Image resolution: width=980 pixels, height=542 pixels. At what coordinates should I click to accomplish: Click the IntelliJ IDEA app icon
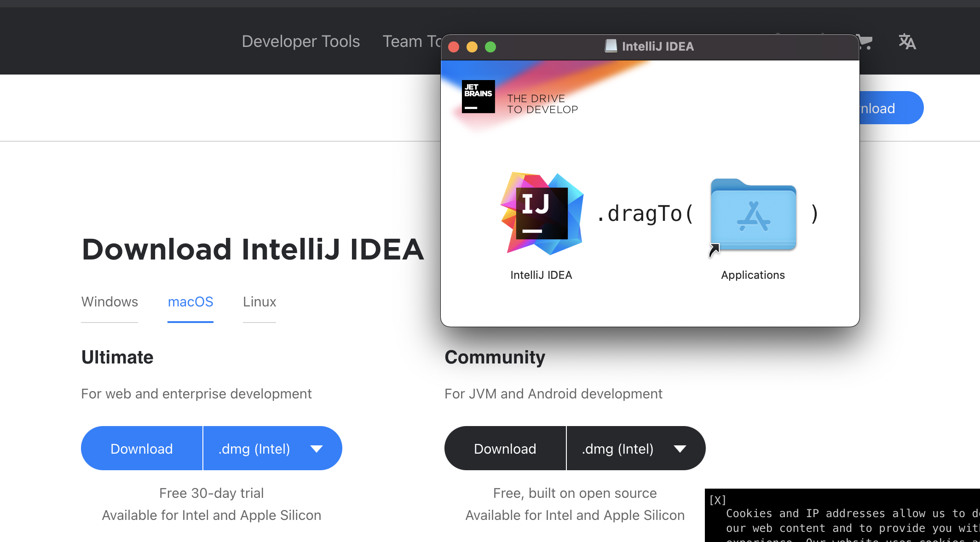tap(542, 214)
